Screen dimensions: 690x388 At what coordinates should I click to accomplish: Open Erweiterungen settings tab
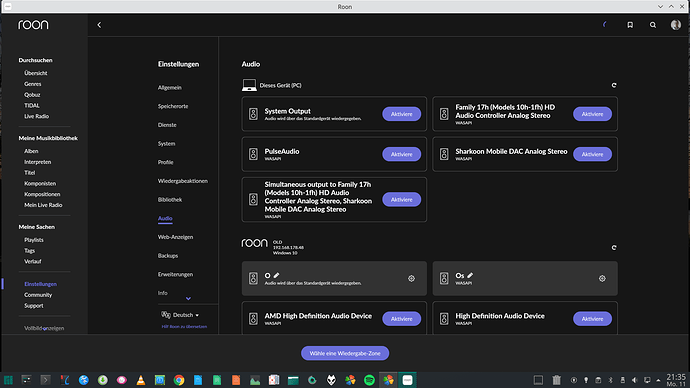175,275
